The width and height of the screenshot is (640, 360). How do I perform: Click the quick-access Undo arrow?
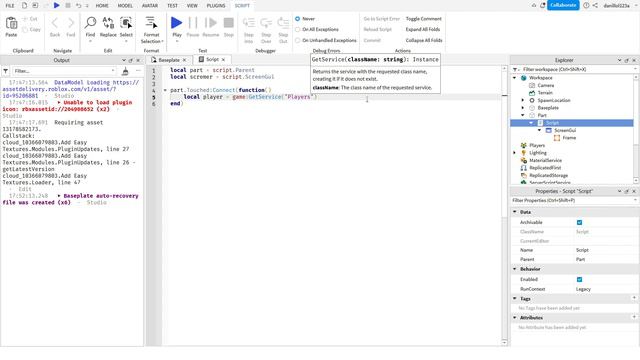[78, 5]
